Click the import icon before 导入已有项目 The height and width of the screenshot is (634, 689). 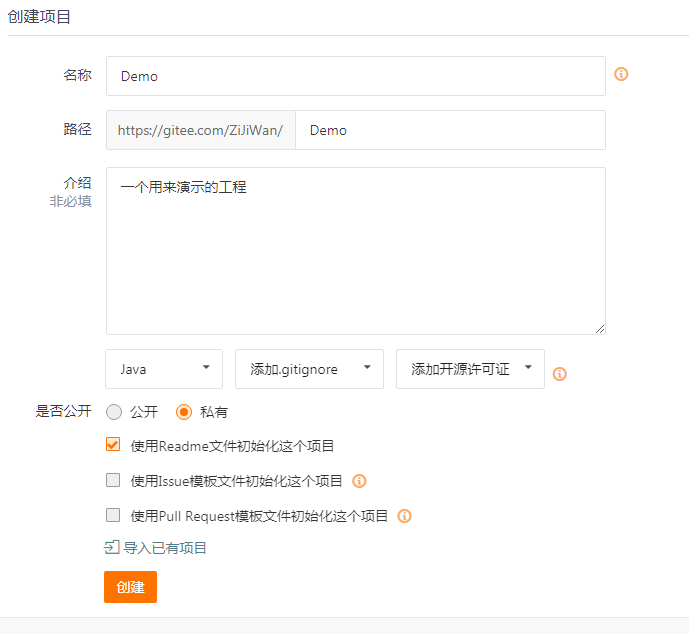coord(112,547)
